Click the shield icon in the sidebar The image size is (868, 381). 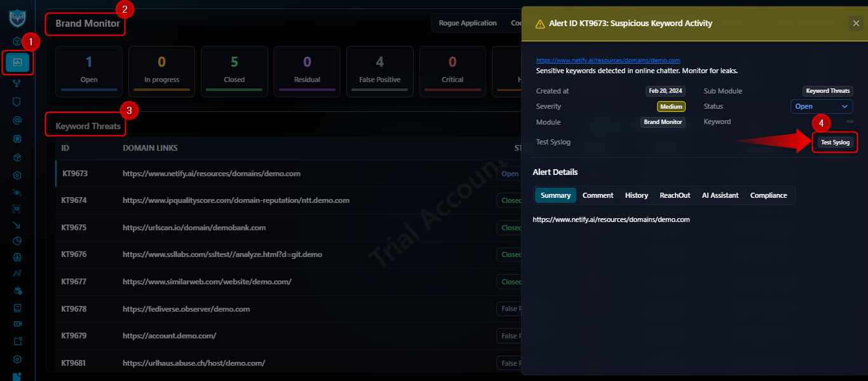pyautogui.click(x=17, y=101)
